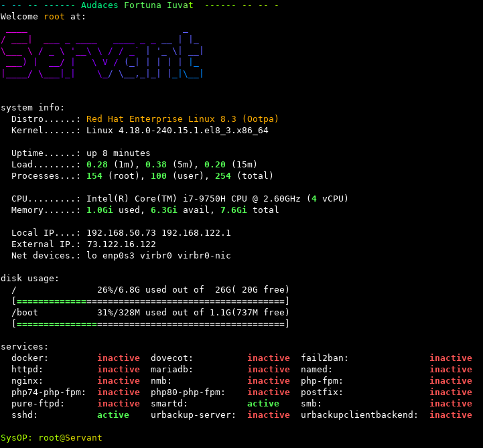Click the kernel version 4.18.0-240.15.1.el8_3.x86_64
This screenshot has width=483, height=448.
point(194,131)
